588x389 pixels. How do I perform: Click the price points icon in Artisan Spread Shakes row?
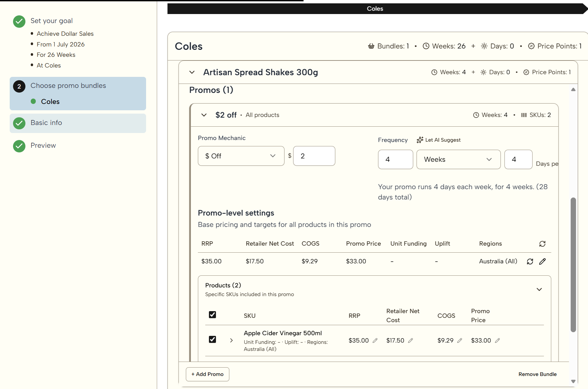click(x=526, y=72)
